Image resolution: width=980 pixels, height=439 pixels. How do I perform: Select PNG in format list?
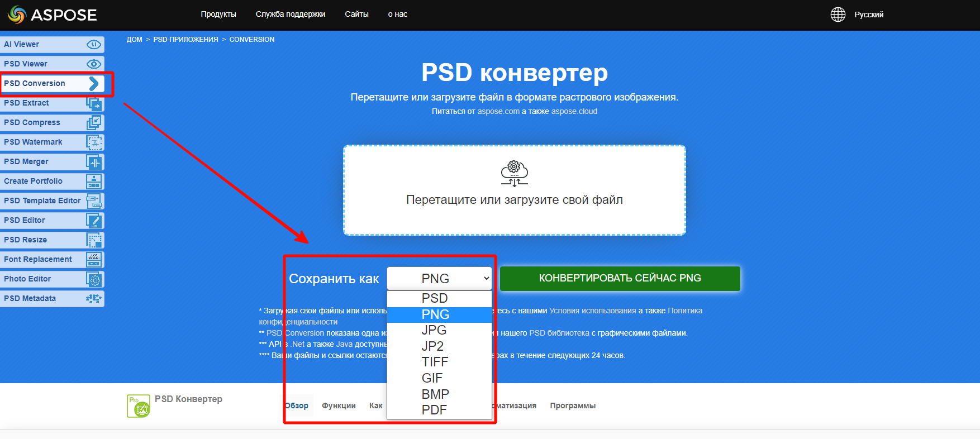439,314
